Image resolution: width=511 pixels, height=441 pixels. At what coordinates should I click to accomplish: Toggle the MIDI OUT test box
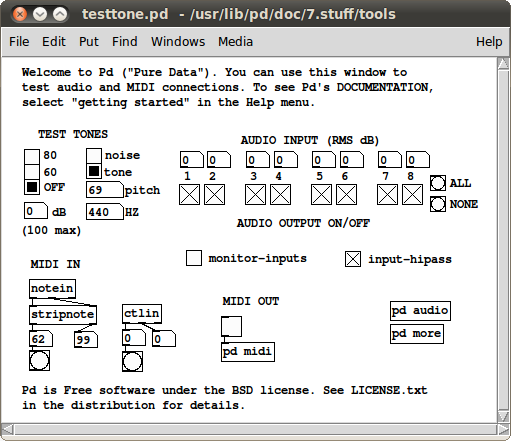coord(231,326)
